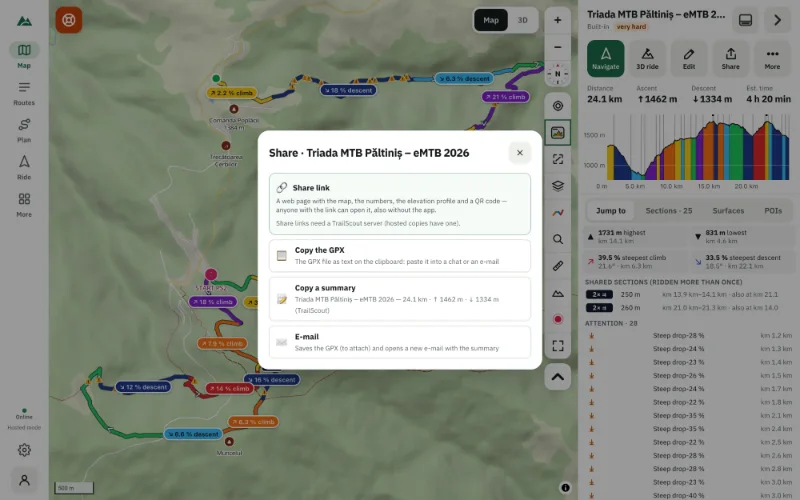The image size is (800, 500).
Task: Switch to Map view mode
Action: click(x=491, y=20)
